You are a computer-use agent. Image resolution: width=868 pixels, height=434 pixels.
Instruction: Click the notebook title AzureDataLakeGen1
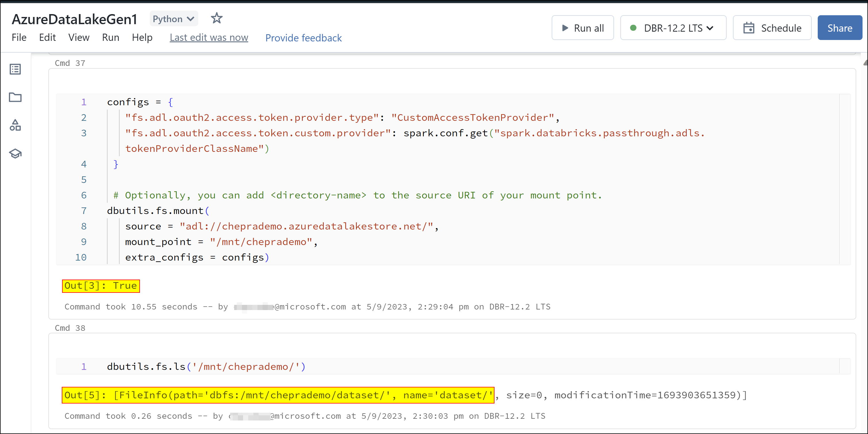coord(74,19)
